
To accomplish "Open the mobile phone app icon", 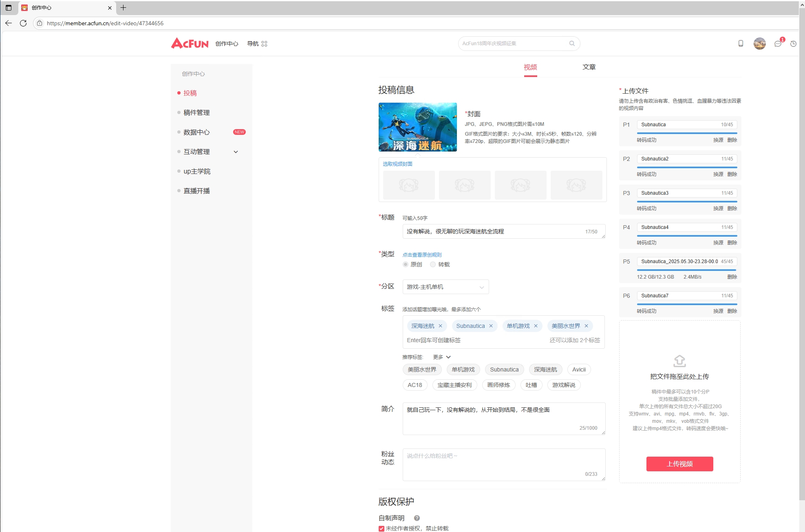I will pos(741,43).
